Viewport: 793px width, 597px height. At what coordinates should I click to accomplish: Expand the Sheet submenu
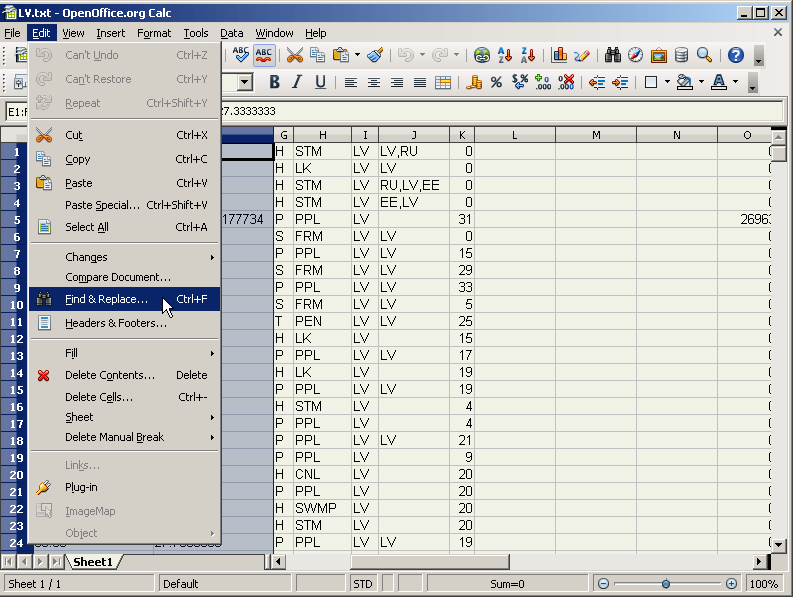(125, 417)
